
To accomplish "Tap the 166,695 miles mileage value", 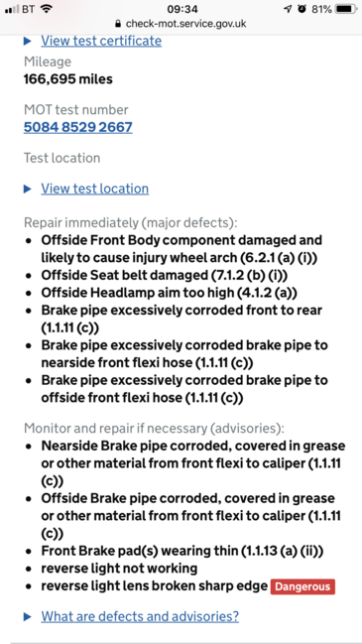I will (68, 78).
